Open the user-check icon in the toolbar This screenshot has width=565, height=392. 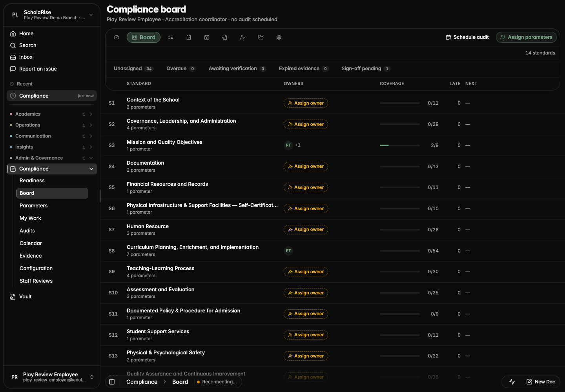(x=243, y=37)
